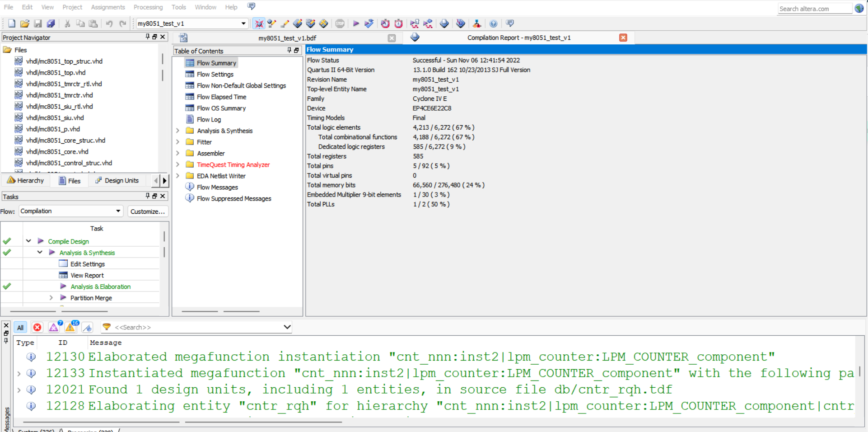
Task: Open the my8051_test_v1 revision dropdown
Action: click(x=243, y=23)
